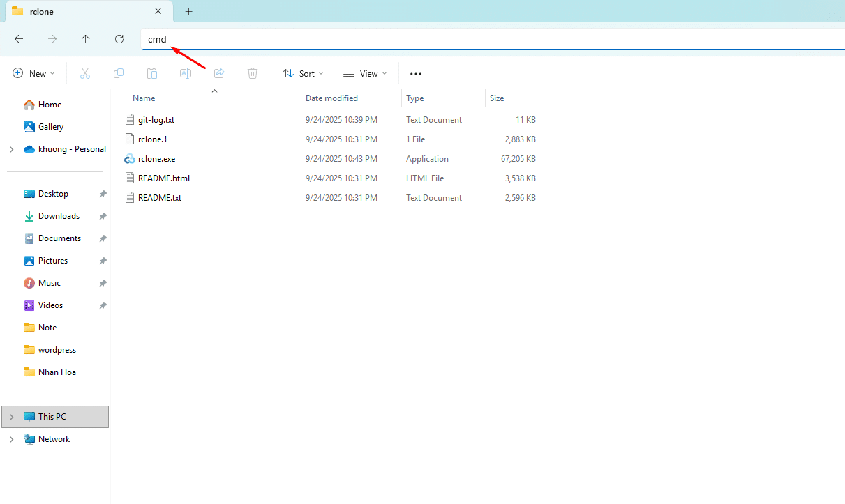Go back with the Back arrow
The height and width of the screenshot is (504, 845).
click(19, 39)
